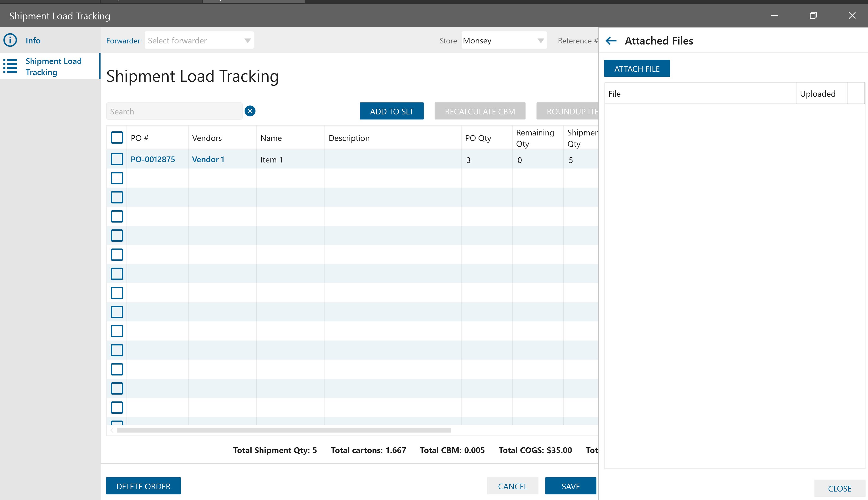
Task: Switch to the Info tab
Action: [x=33, y=40]
